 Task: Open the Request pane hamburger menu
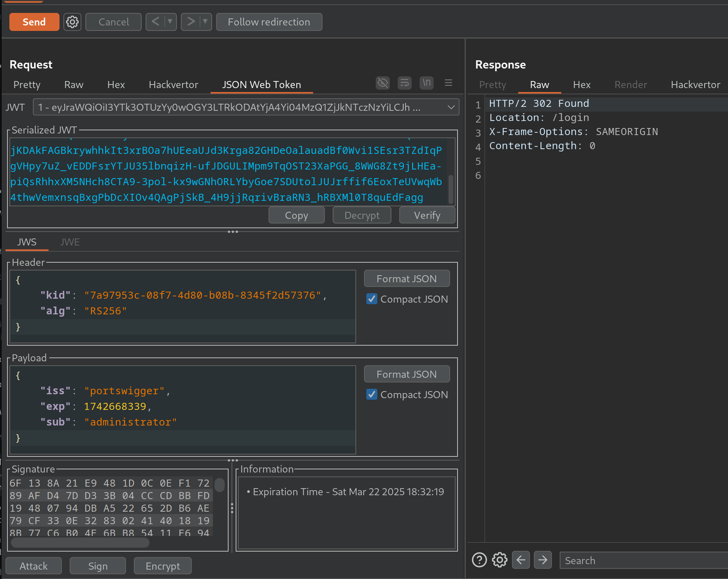pos(449,83)
